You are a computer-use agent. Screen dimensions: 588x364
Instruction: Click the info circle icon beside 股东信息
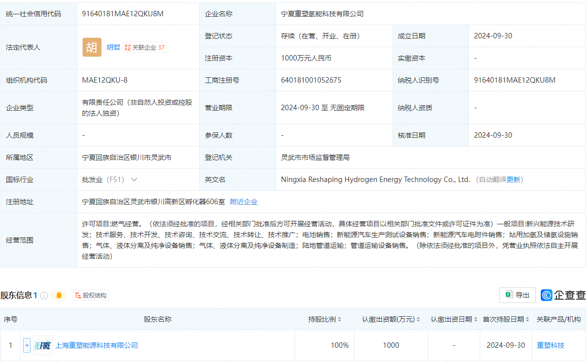click(x=44, y=295)
